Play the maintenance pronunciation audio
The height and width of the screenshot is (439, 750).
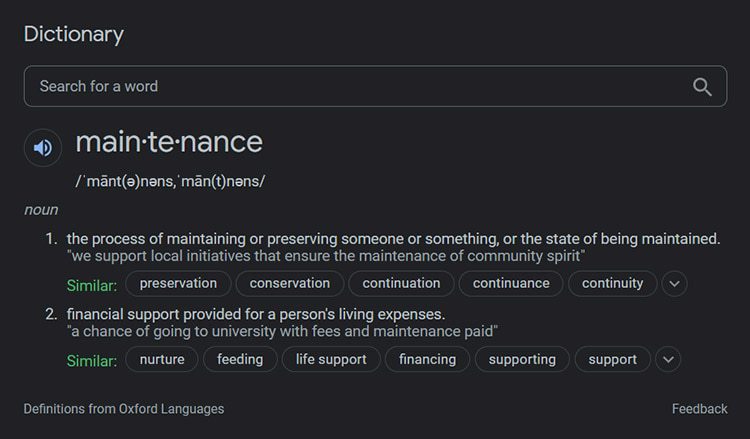pos(43,148)
